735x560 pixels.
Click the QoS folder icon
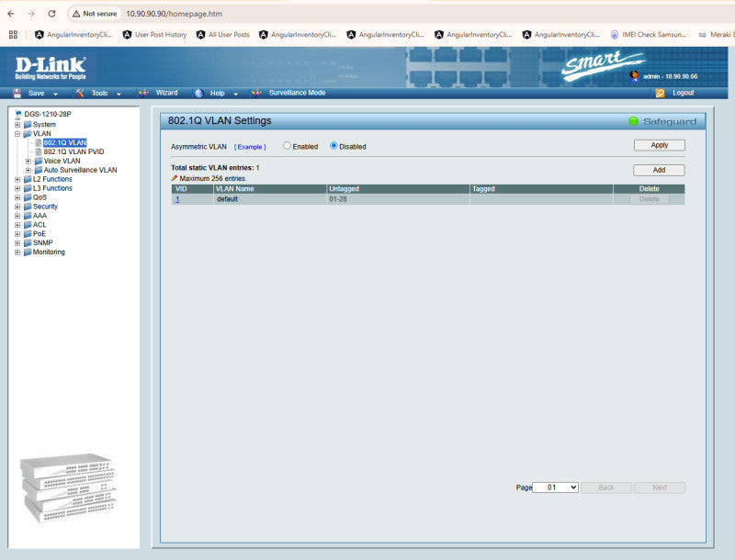click(28, 197)
